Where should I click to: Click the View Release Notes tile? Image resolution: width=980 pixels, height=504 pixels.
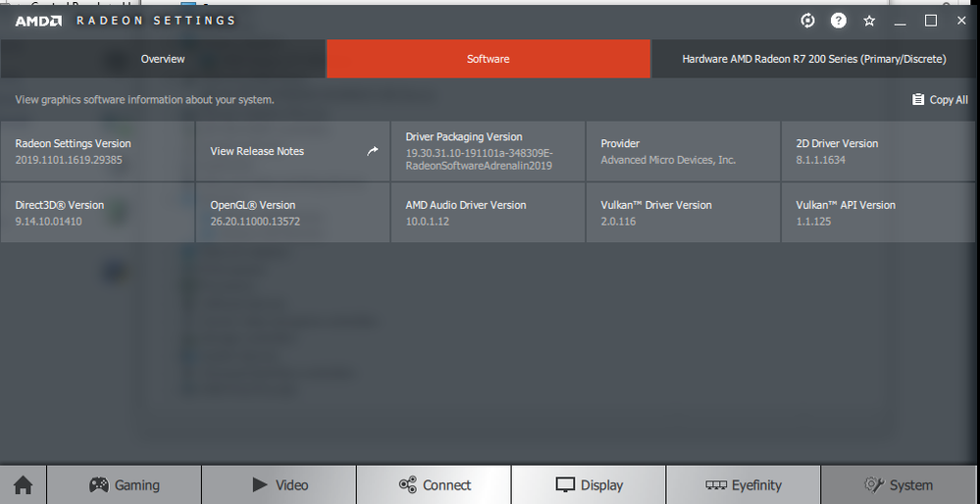(292, 151)
